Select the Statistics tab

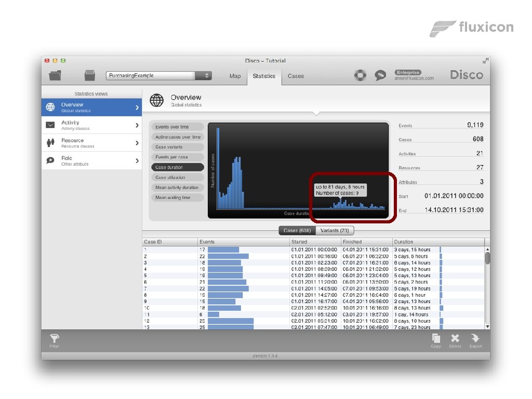[264, 76]
